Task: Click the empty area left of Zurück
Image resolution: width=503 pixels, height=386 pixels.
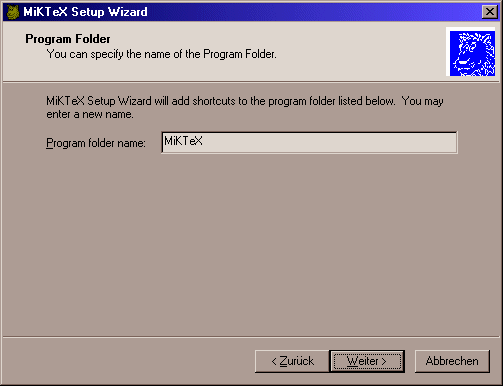Action: pos(128,361)
